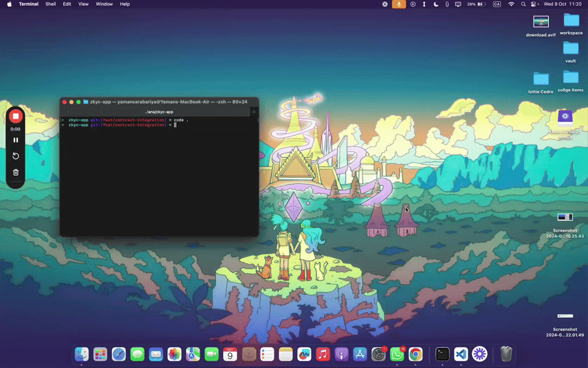Click the date and time Wed 9 Oct 11:20
Viewport: 588px width, 368px height.
point(563,4)
